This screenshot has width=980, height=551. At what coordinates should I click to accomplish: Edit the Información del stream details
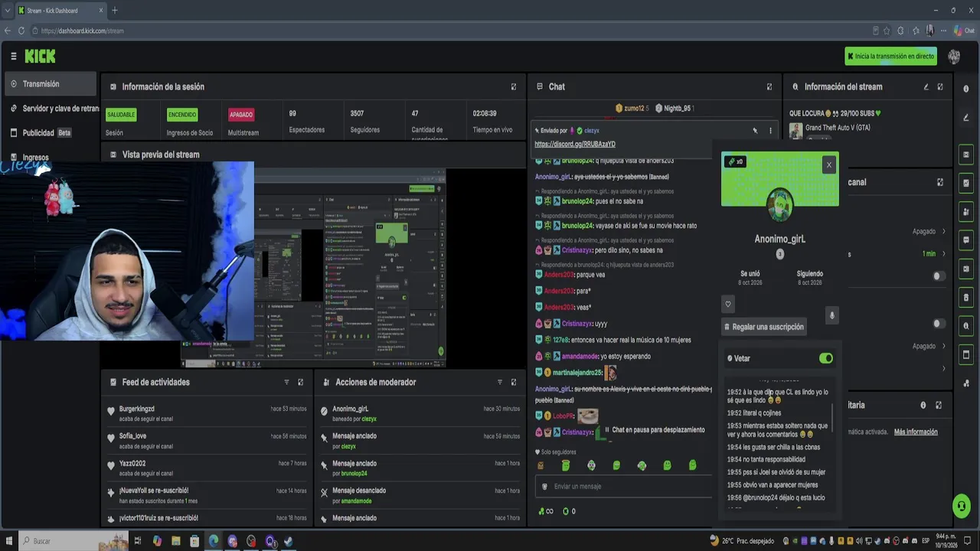926,87
